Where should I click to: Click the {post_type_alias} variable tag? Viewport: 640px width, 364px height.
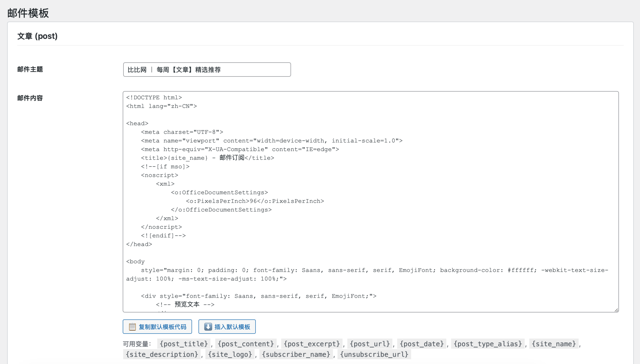pos(488,344)
